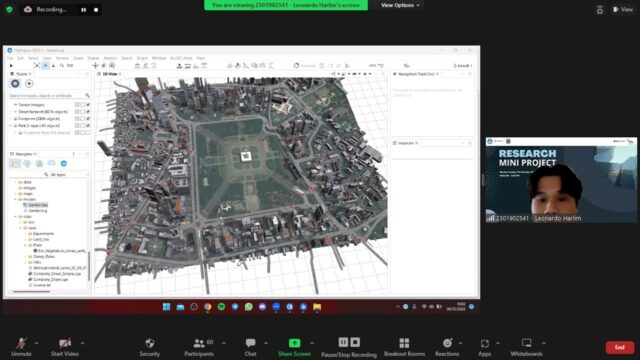
Task: Open Chrome from the shared taskbar
Action: pyautogui.click(x=208, y=307)
